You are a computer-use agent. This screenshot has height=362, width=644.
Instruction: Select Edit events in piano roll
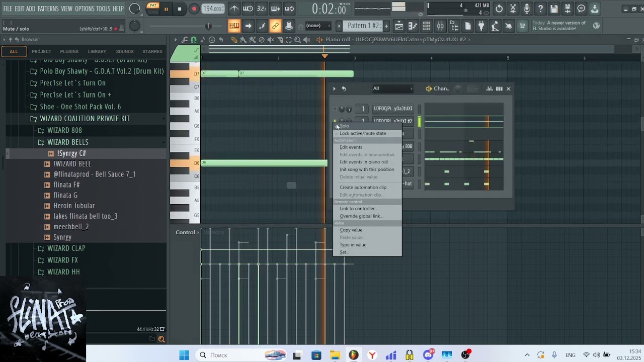(364, 162)
